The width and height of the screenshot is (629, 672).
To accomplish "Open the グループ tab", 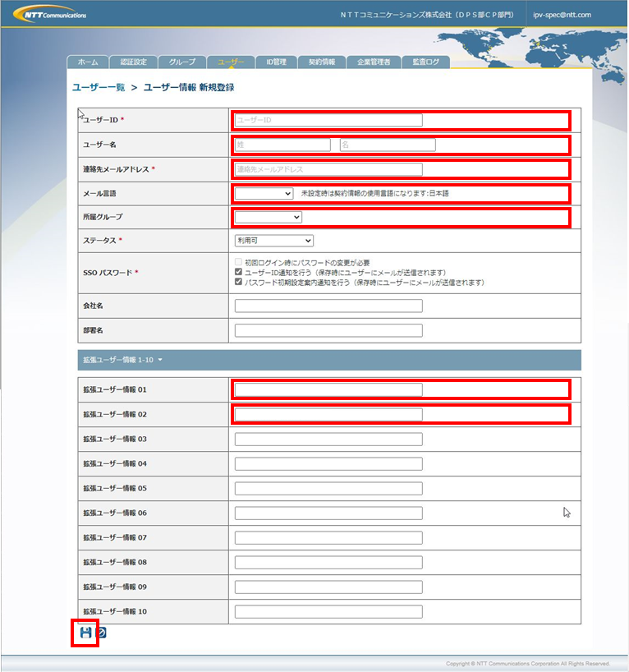I will (182, 62).
